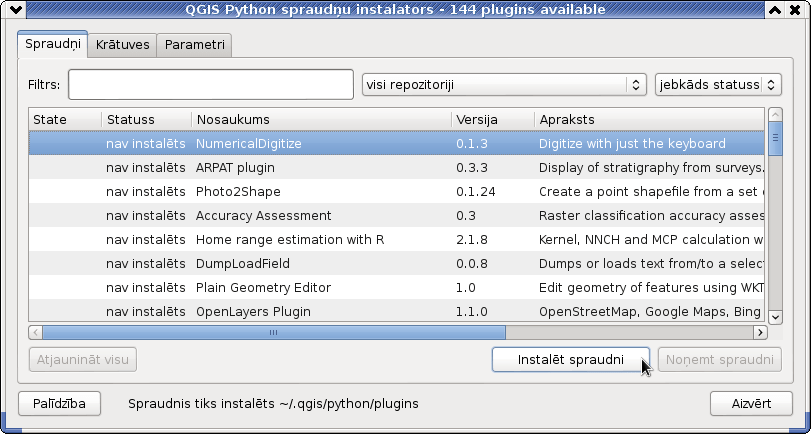Select the NumericalDigitize plugin row
Image resolution: width=811 pixels, height=434 pixels.
click(x=396, y=143)
